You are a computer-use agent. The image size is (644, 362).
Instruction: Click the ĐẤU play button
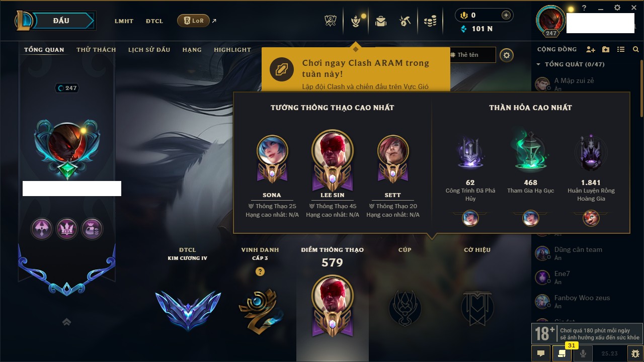point(60,21)
